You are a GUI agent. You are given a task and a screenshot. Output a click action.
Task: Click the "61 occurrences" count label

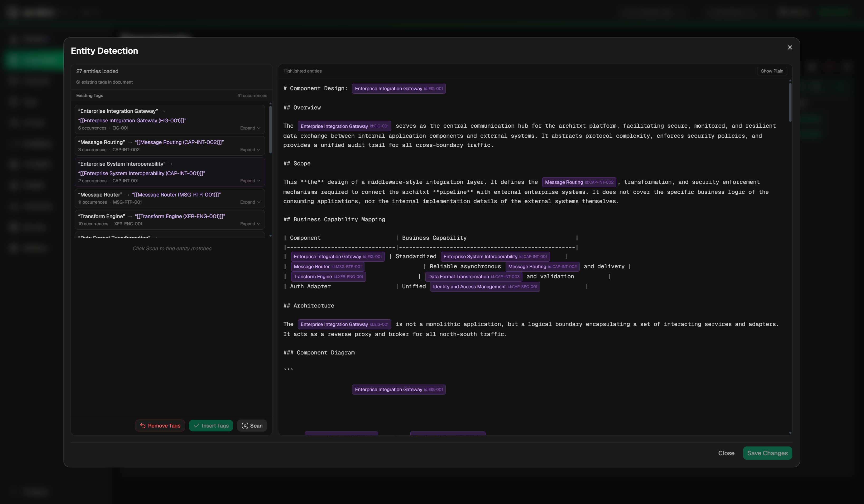click(x=252, y=96)
